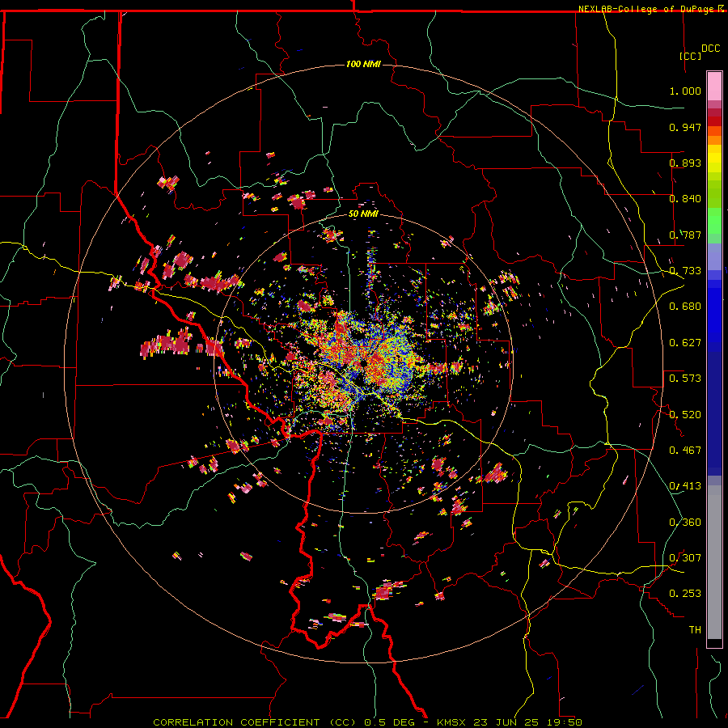Click the 'DCC' label above the color scale
This screenshot has height=728, width=728.
(710, 49)
